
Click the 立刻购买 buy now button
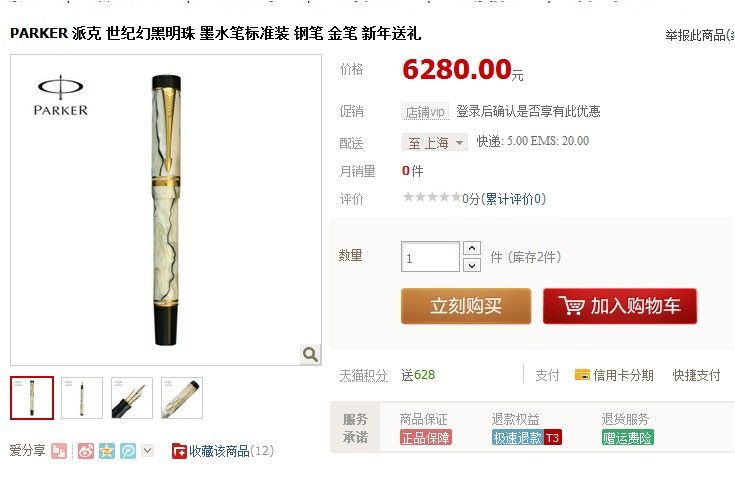[x=466, y=306]
